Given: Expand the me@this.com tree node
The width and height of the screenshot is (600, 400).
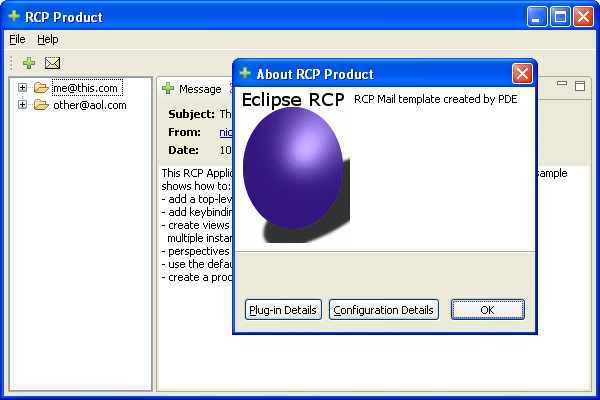Looking at the screenshot, I should point(22,88).
